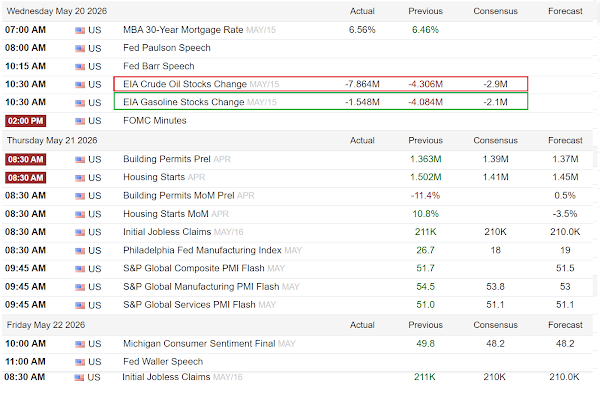Click the Thursday May 21 2026 date header
This screenshot has height=396, width=600.
pos(52,140)
